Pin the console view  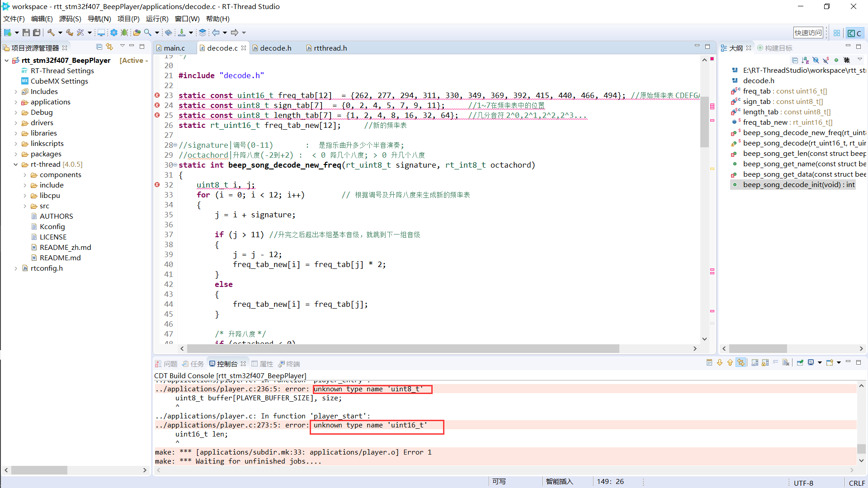tap(800, 362)
